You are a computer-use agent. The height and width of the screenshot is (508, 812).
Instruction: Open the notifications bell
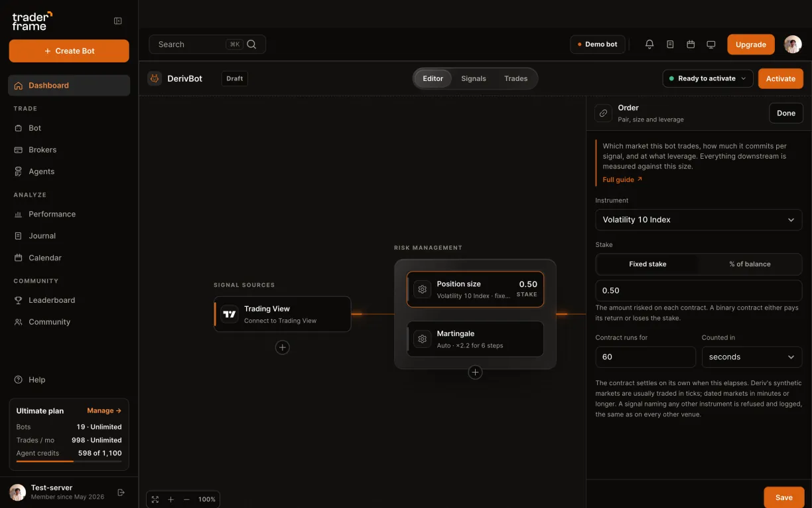point(649,44)
